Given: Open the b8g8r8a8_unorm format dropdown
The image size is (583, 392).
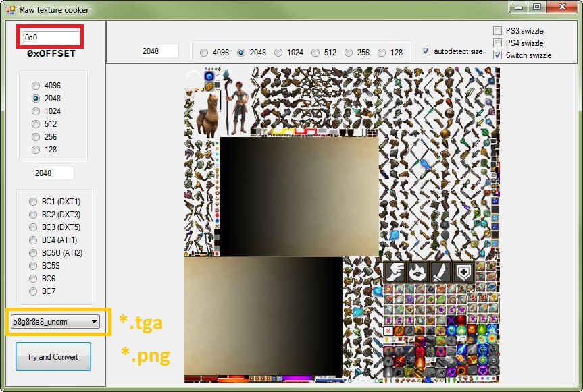Looking at the screenshot, I should [x=55, y=322].
